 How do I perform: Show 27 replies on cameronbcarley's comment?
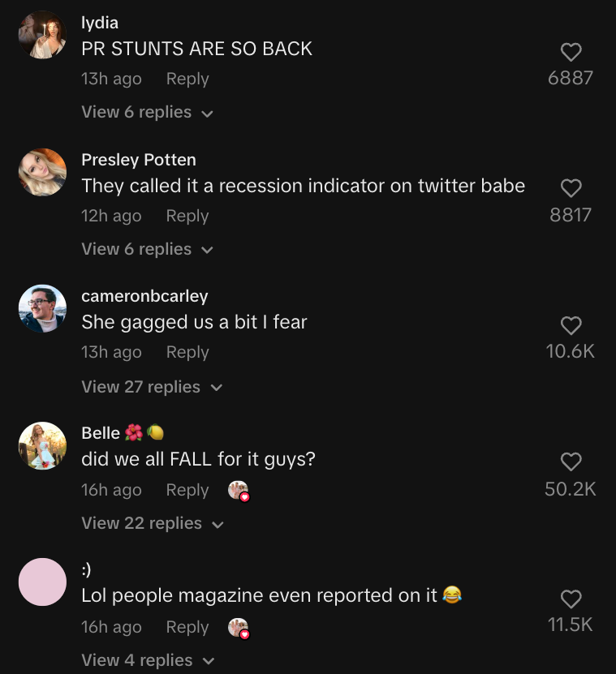click(x=151, y=387)
